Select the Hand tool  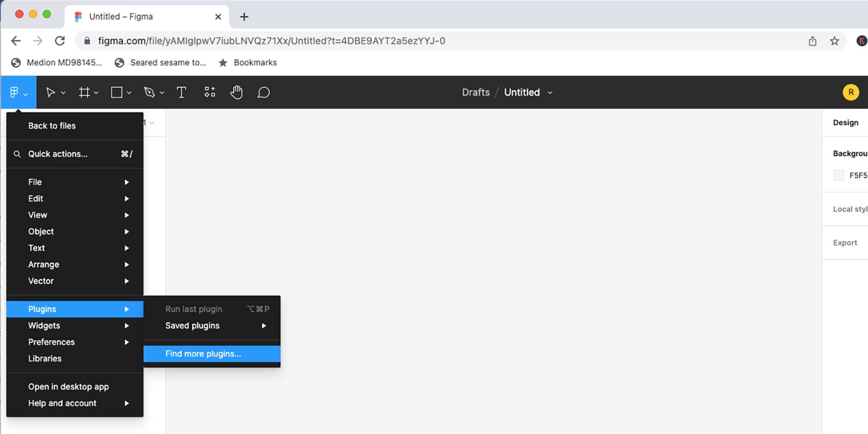[237, 92]
